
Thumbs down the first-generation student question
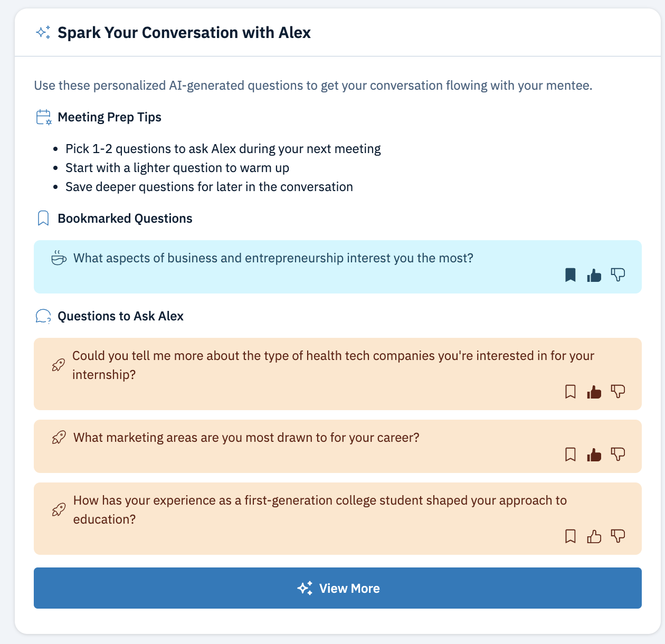618,536
